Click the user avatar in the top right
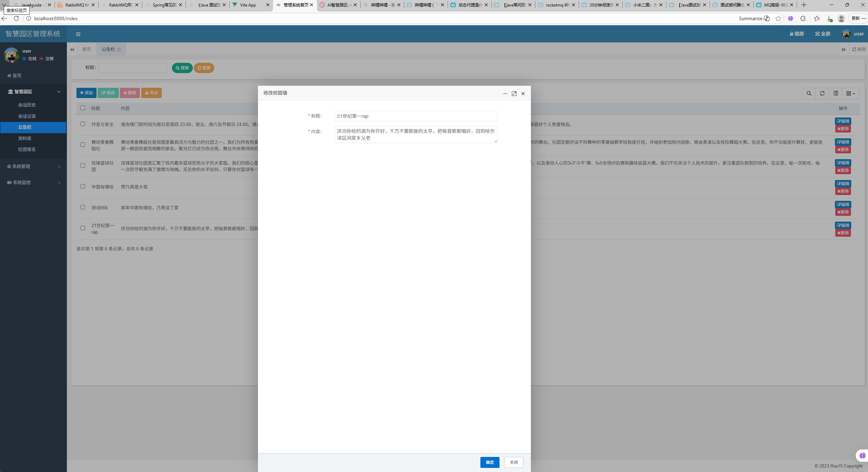The height and width of the screenshot is (472, 868). (x=846, y=34)
